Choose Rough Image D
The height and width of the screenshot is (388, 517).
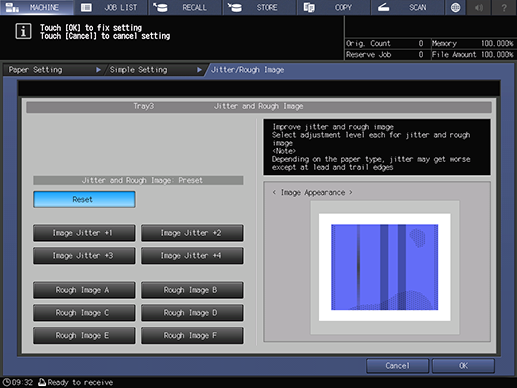(x=192, y=313)
